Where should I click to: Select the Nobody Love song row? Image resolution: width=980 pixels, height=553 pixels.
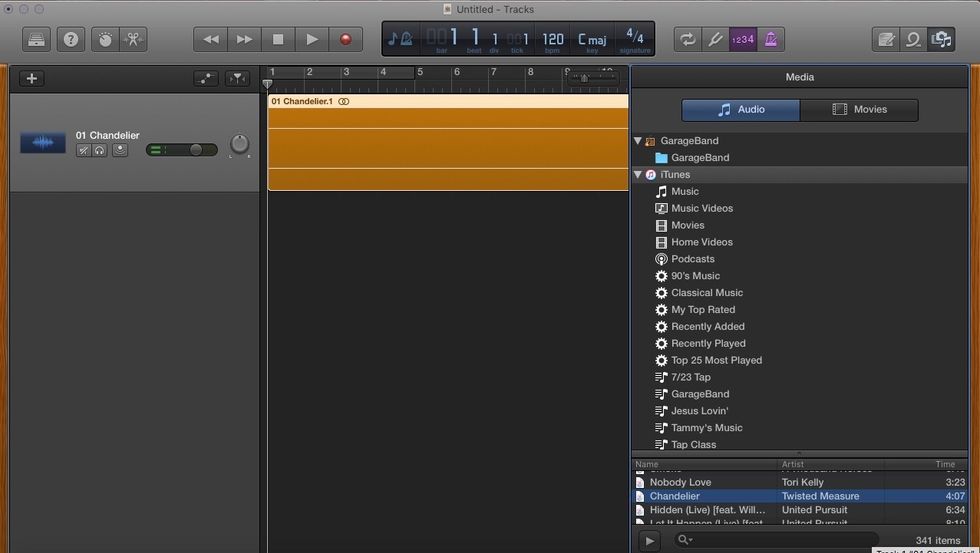click(800, 482)
